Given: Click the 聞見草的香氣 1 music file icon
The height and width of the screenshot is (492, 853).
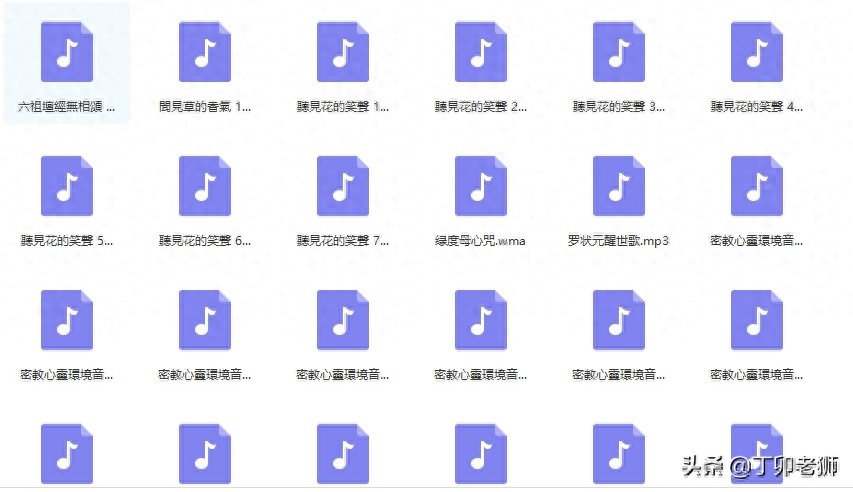Looking at the screenshot, I should [x=205, y=52].
